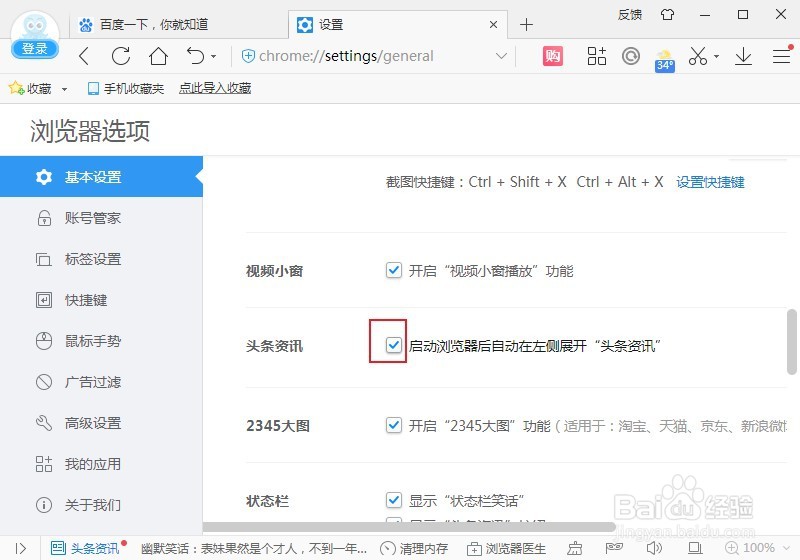Click the mouse icon beside 鼠标手势

click(44, 341)
